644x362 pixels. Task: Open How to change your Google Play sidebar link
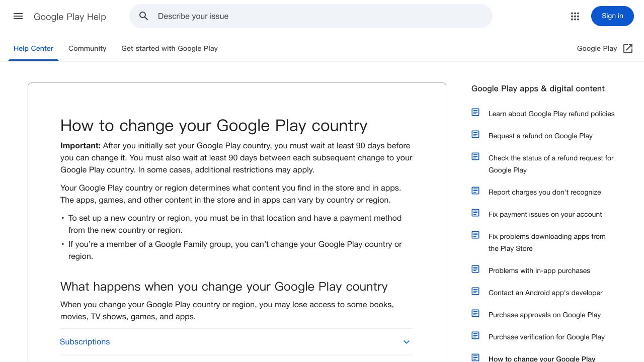(542, 358)
